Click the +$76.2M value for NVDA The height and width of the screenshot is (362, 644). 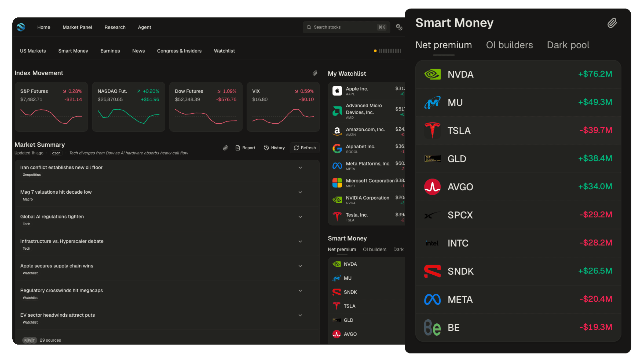[x=595, y=74]
